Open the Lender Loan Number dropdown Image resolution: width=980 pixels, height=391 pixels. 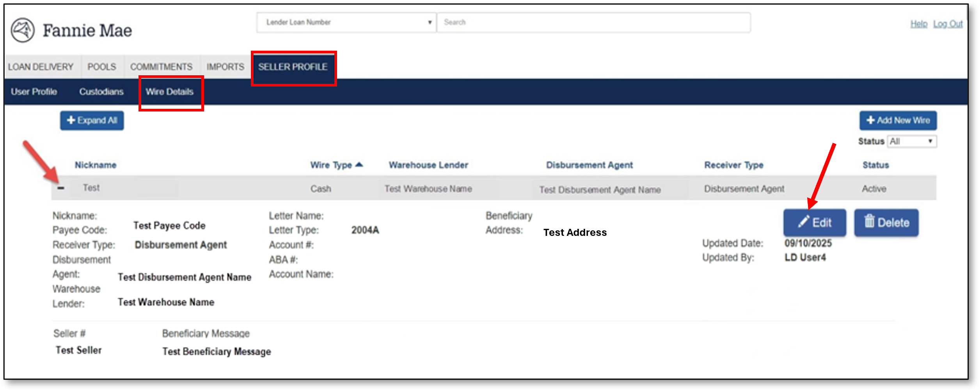coord(346,22)
